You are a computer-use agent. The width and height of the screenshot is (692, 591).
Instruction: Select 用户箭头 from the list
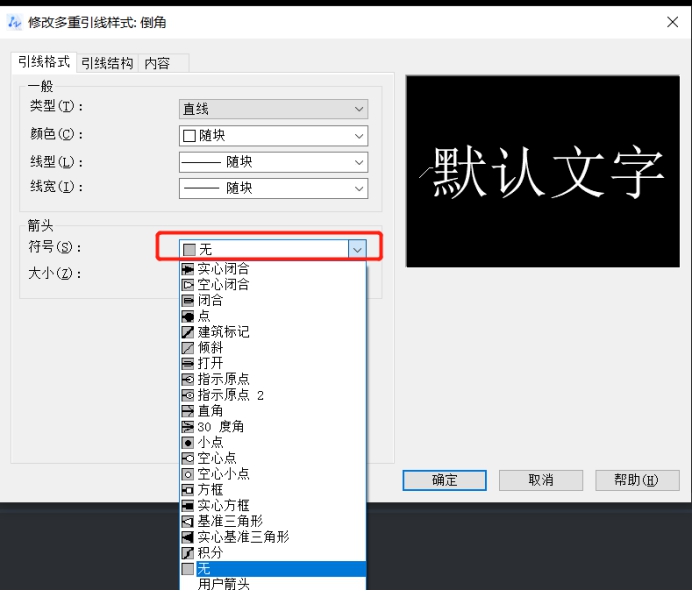pyautogui.click(x=224, y=584)
